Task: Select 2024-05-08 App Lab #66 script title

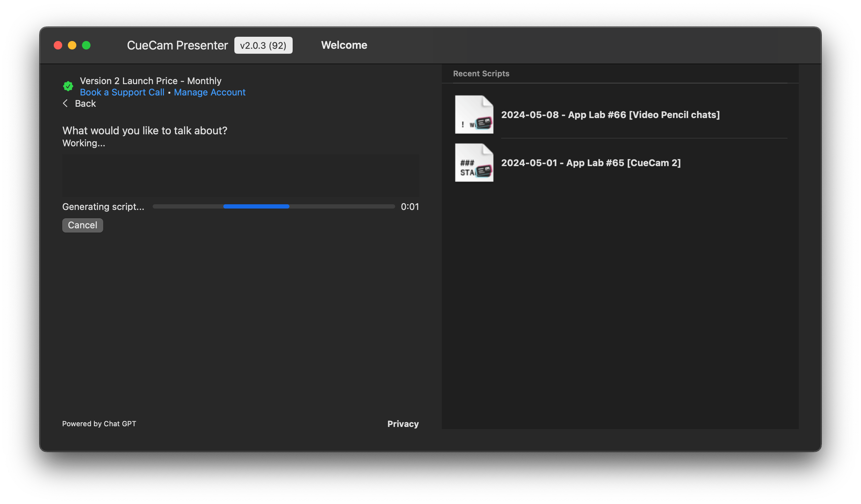Action: point(610,115)
